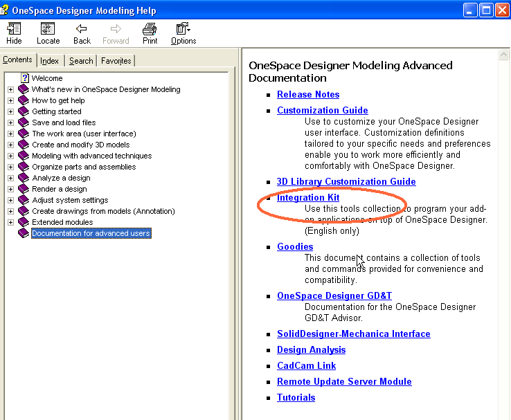Click the book icon beside Render a design
511x420 pixels.
pyautogui.click(x=24, y=189)
